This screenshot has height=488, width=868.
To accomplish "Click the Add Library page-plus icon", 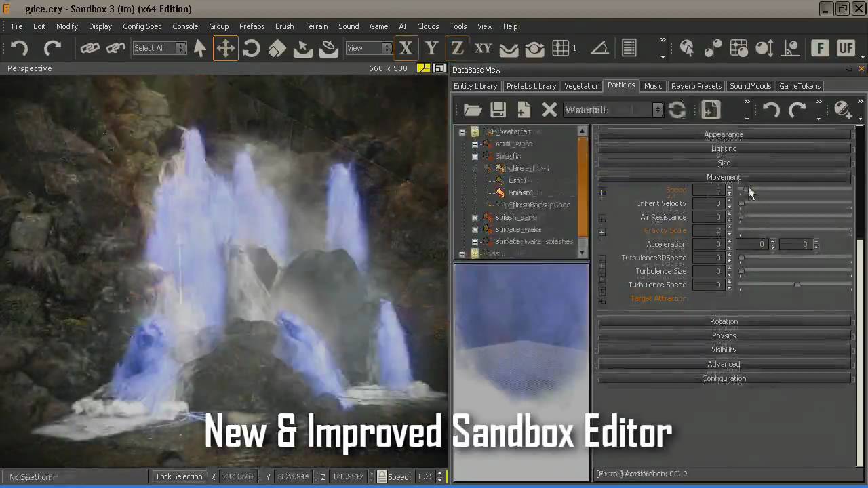I will click(x=524, y=110).
